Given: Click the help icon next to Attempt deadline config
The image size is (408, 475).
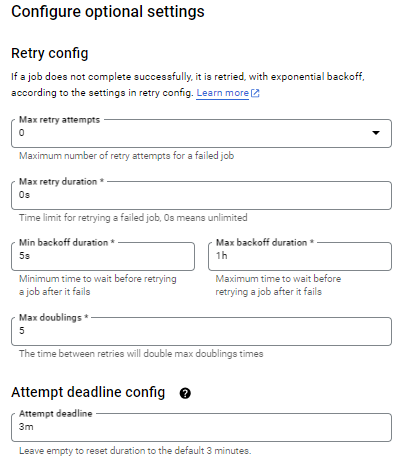Looking at the screenshot, I should pos(185,393).
